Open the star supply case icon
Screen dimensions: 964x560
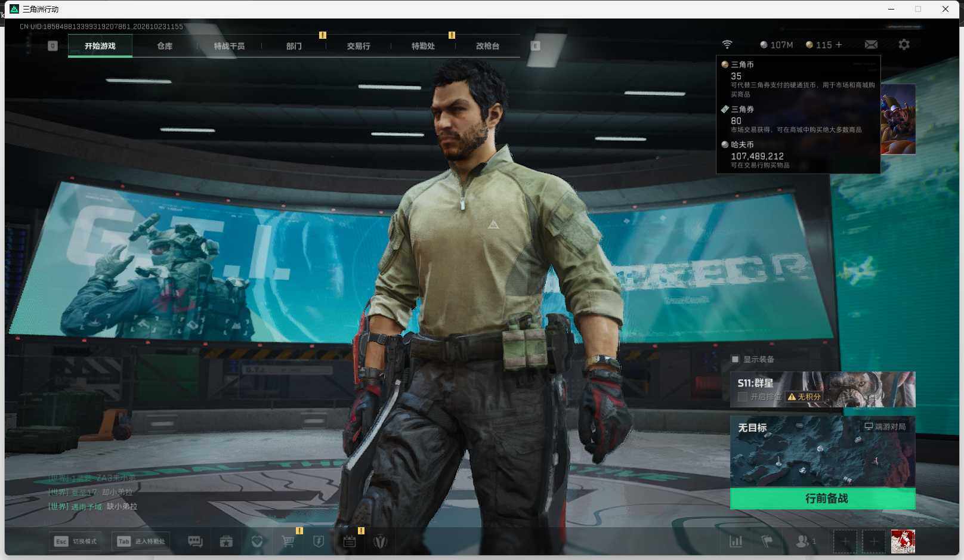tap(226, 542)
